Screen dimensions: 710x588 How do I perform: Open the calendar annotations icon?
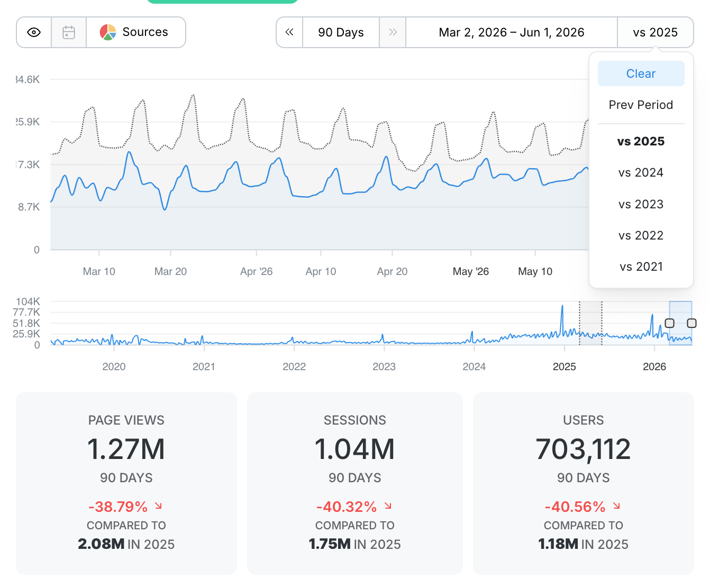[x=69, y=32]
